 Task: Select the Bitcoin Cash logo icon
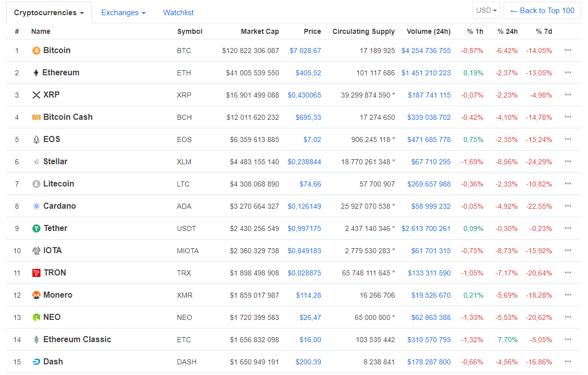pos(35,117)
